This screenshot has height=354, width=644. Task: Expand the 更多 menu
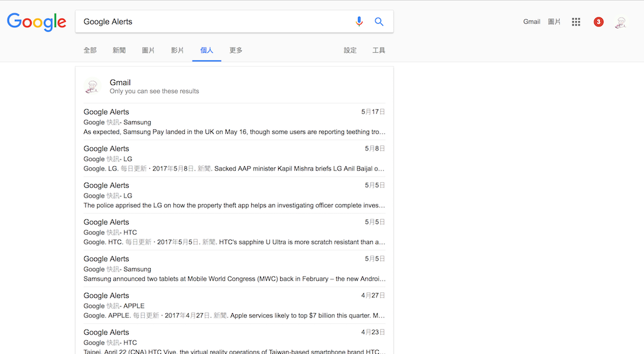(236, 50)
